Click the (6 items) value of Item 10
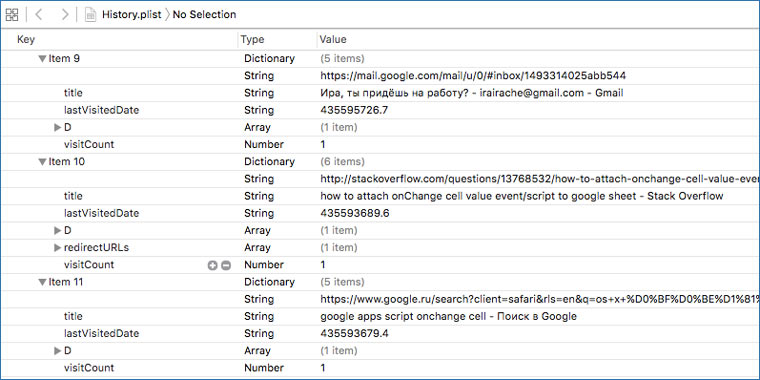Screen dimensions: 760x380 [342, 162]
